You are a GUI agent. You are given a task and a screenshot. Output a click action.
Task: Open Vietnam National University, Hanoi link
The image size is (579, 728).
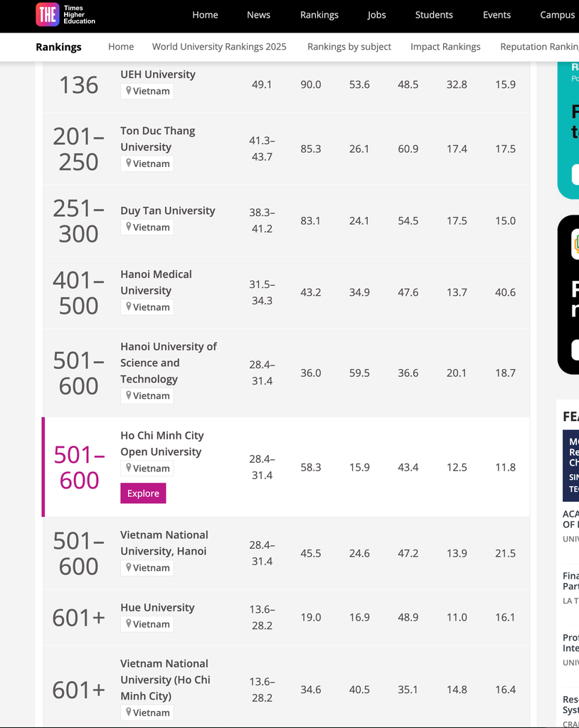pyautogui.click(x=164, y=542)
